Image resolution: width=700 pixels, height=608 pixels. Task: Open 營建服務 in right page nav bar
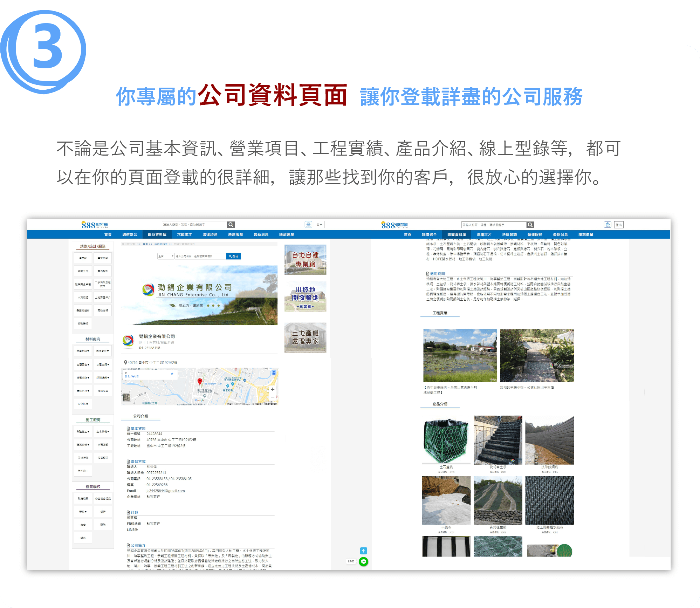pyautogui.click(x=535, y=234)
